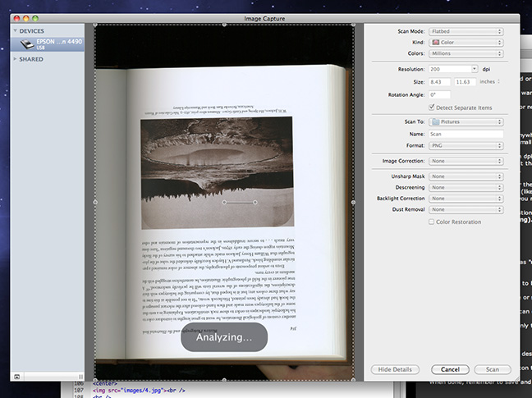Click the Color kind icon in Kind dropdown

[436, 43]
